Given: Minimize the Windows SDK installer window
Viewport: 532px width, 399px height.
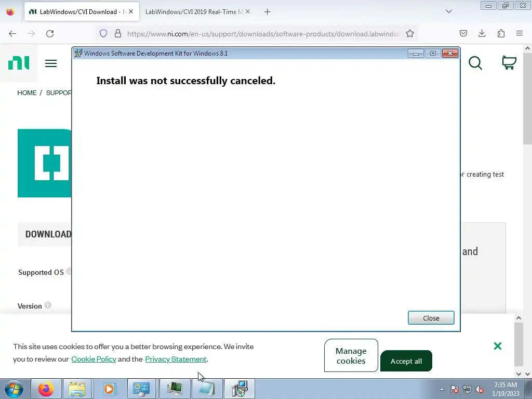Looking at the screenshot, I should [416, 54].
